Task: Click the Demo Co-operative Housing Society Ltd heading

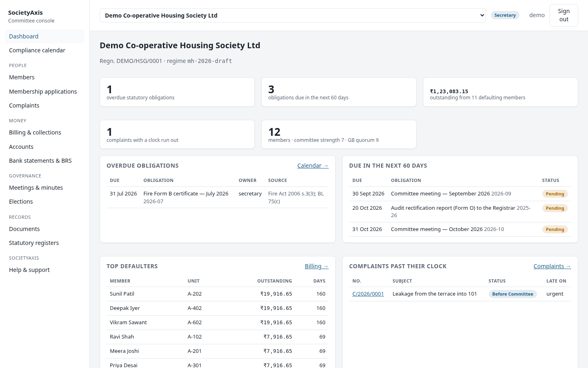Action: tap(180, 45)
